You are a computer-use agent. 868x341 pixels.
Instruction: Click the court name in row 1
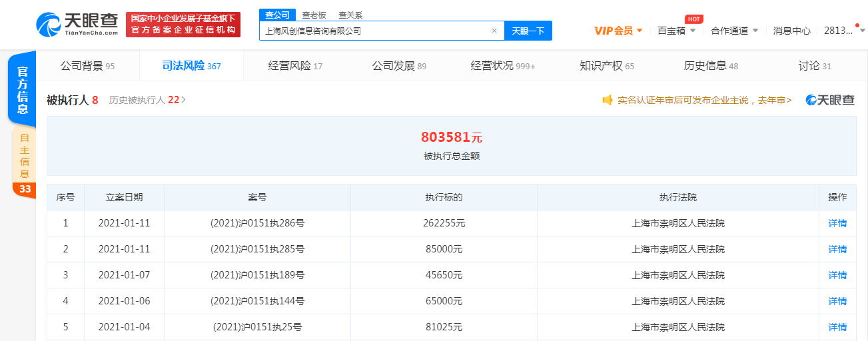(678, 223)
